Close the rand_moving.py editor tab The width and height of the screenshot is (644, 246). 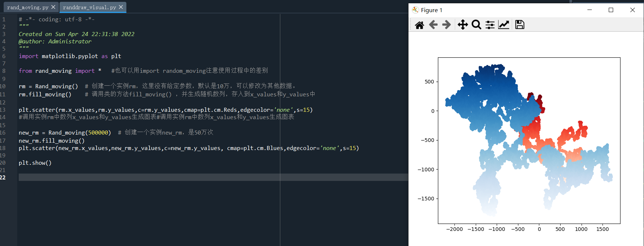point(53,7)
